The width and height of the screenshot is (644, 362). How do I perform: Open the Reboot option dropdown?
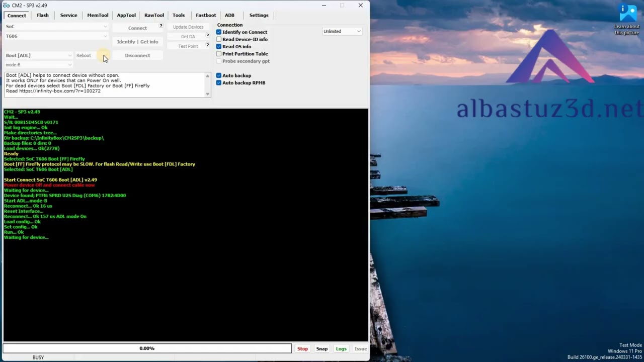pyautogui.click(x=92, y=55)
